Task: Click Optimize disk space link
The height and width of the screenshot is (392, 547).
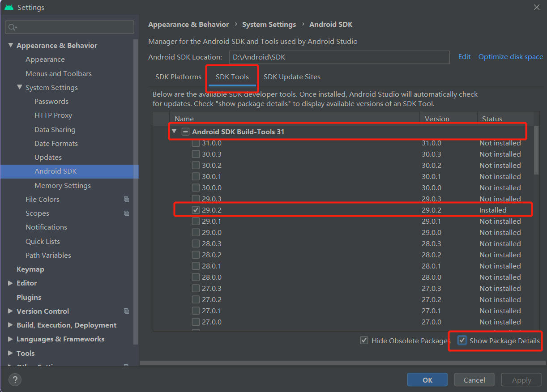Action: [511, 57]
